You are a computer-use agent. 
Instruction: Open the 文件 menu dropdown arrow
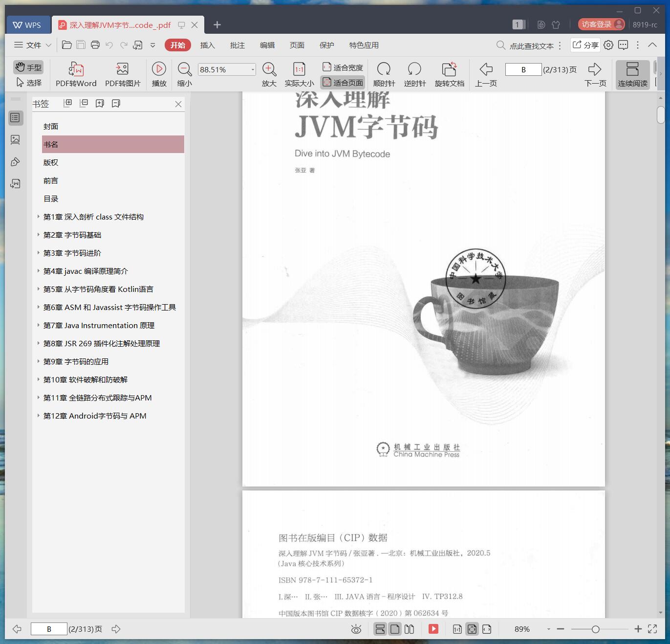pos(48,45)
